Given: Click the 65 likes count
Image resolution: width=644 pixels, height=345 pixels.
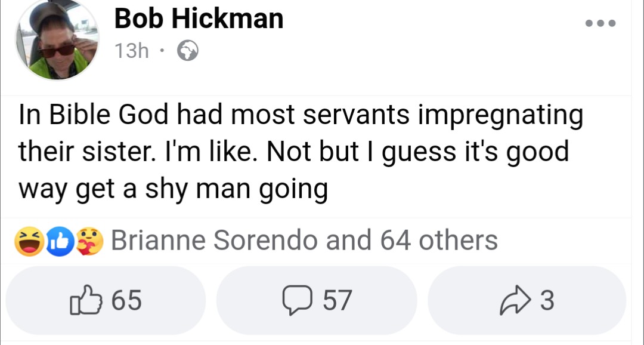Looking at the screenshot, I should (126, 300).
